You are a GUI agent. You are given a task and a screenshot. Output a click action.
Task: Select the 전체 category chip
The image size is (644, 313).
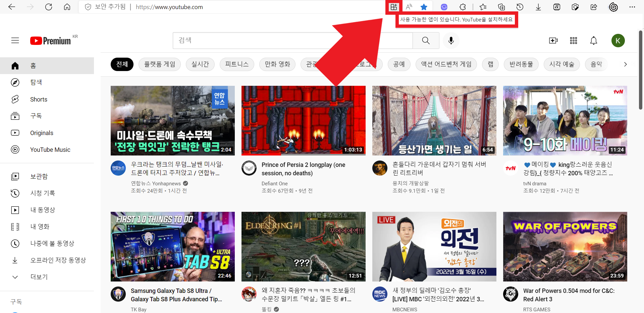click(x=122, y=64)
